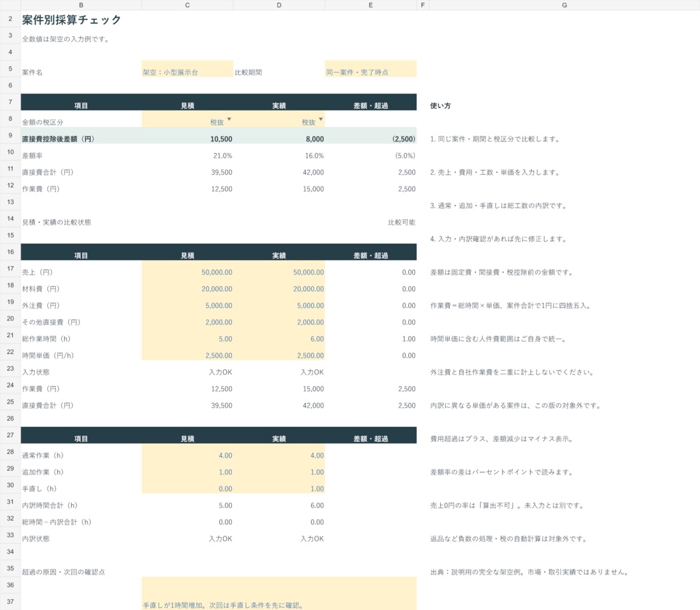The width and height of the screenshot is (700, 610).
Task: Click 見積 内訳時間合計 value 5.00
Action: [x=226, y=505]
